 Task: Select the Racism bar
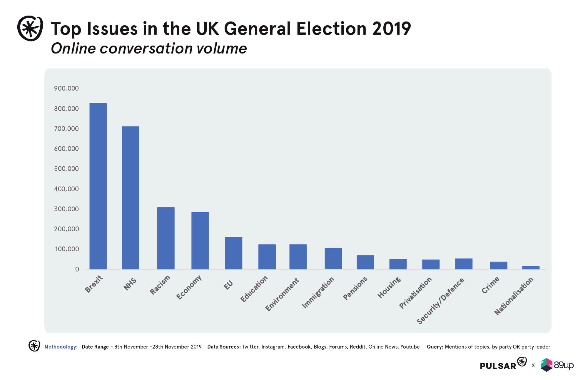point(166,238)
